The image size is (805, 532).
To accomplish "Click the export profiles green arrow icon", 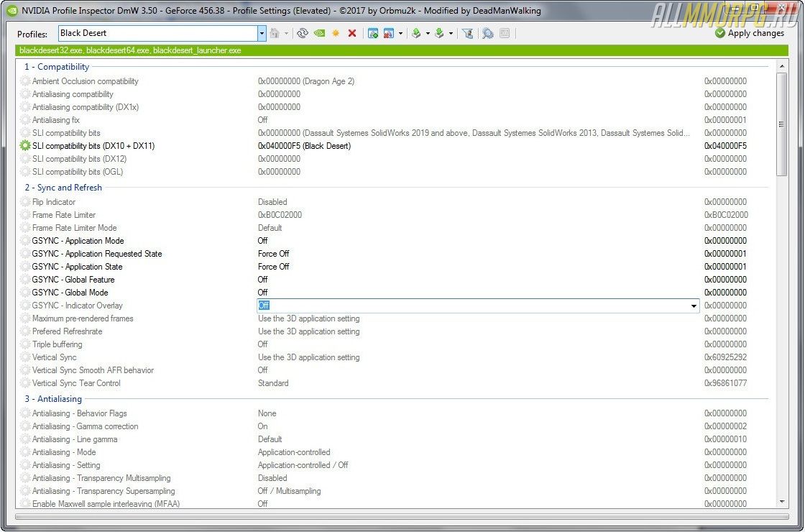I will tap(416, 33).
